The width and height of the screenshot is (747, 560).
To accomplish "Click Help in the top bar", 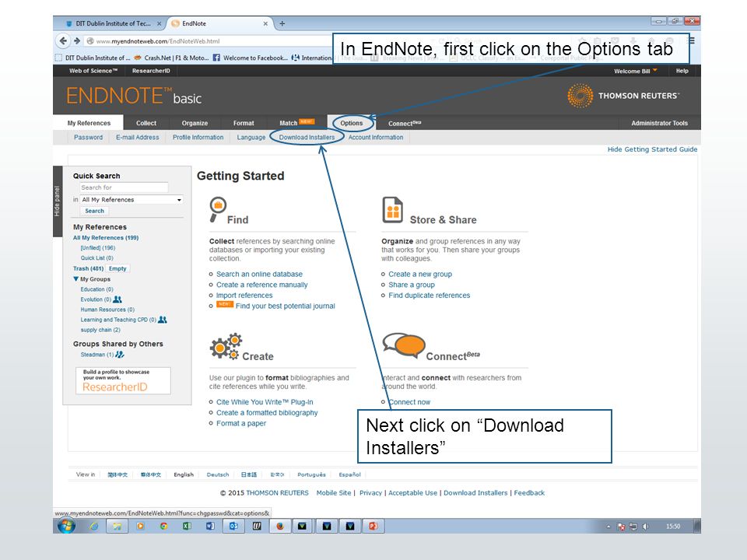I will tap(682, 71).
